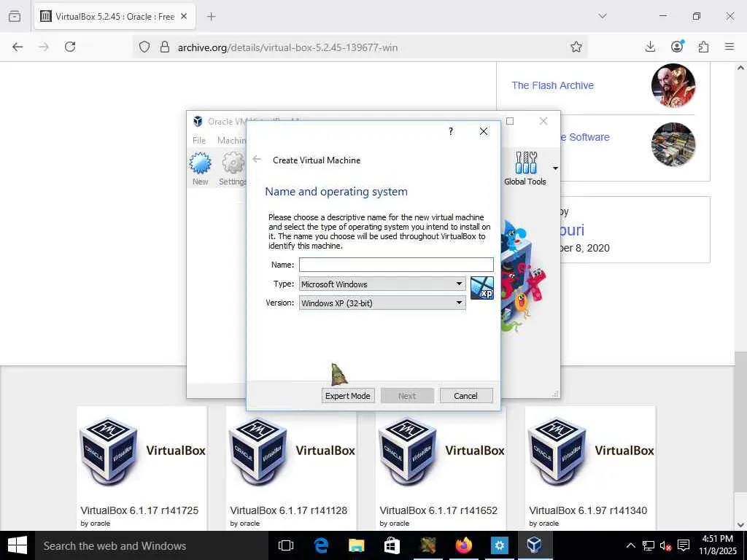Click the New virtual machine toolbar icon
The width and height of the screenshot is (747, 560).
pos(200,168)
